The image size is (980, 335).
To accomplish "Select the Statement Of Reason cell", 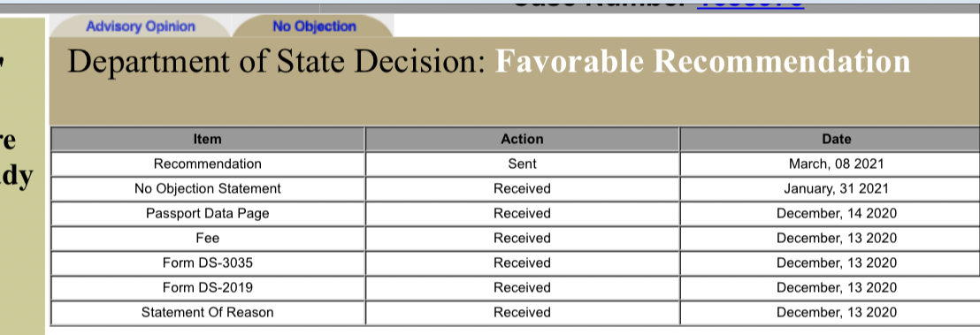I will pos(208,313).
